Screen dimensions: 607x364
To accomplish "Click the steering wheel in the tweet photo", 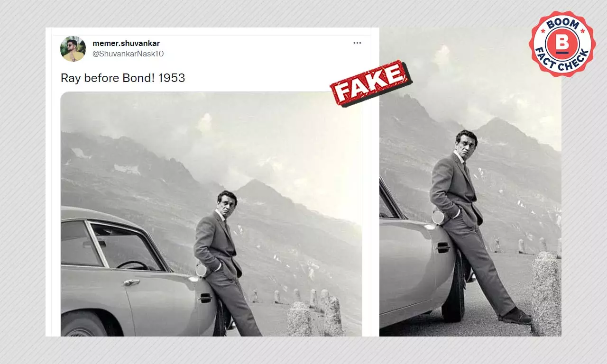I will point(129,264).
